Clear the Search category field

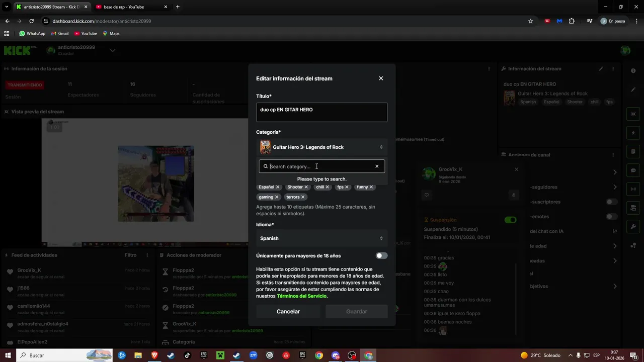[x=377, y=166]
